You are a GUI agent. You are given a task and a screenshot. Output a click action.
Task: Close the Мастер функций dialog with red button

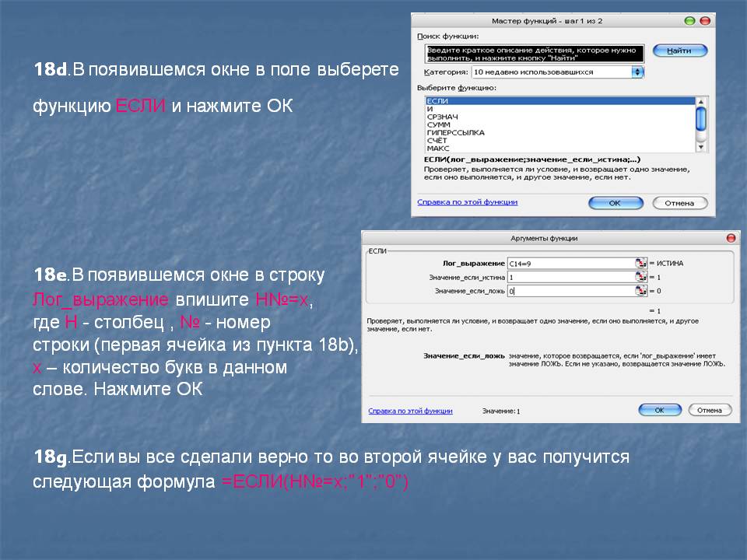704,21
